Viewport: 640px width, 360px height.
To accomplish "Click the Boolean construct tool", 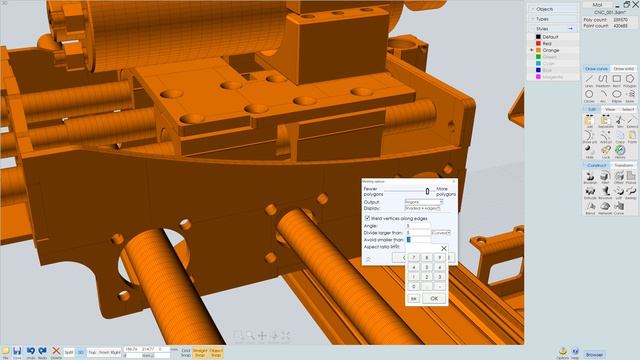I will pyautogui.click(x=590, y=178).
